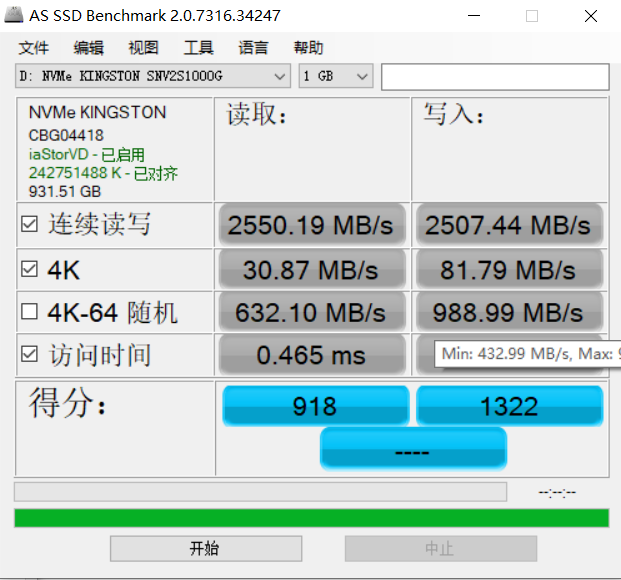Expand the 1 GB test size dropdown
The height and width of the screenshot is (580, 621).
click(x=336, y=76)
